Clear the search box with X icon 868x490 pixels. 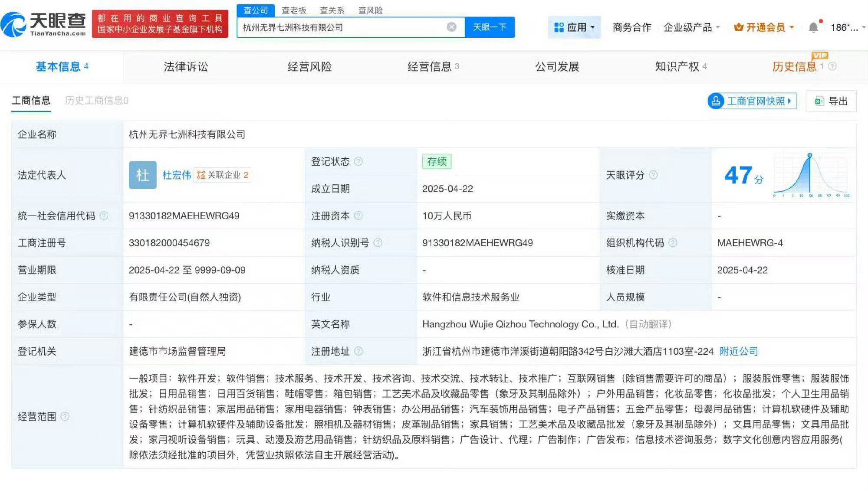(451, 27)
